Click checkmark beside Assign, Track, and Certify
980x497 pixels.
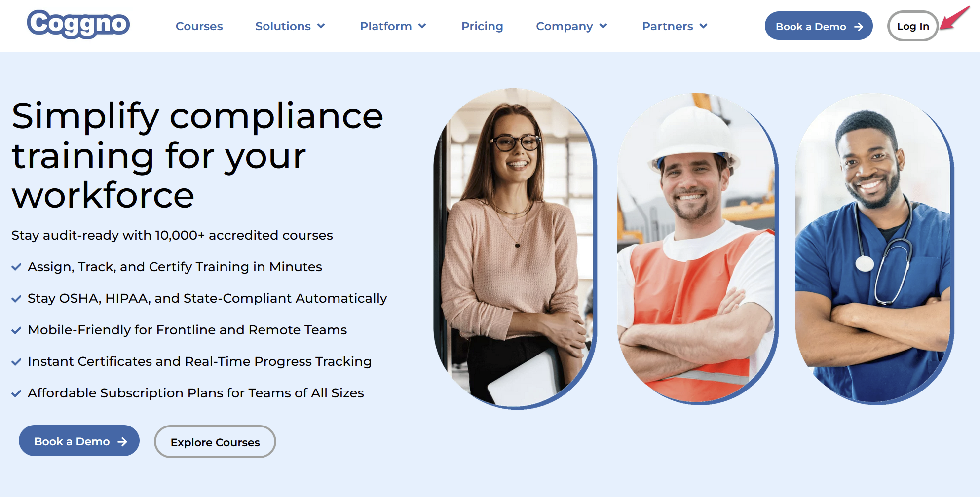click(16, 267)
